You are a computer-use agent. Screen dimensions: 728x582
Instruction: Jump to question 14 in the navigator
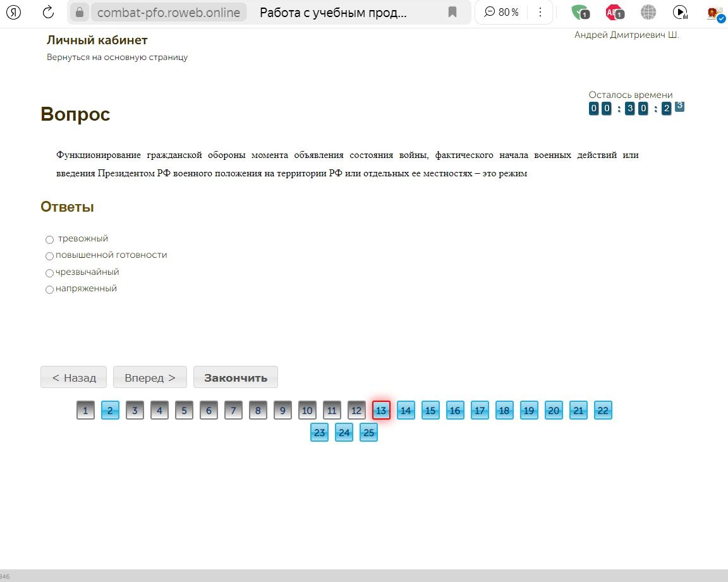(x=406, y=410)
